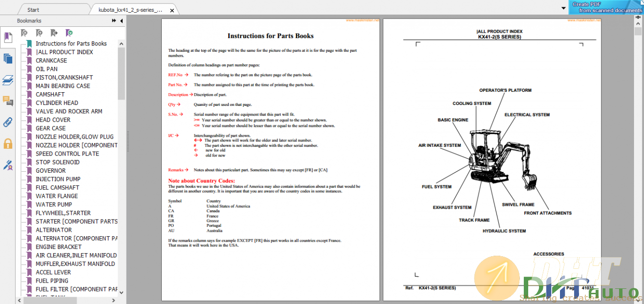Click the split view icon above document scrollbar
Viewport: 644px width, 304px height.
pos(638,17)
